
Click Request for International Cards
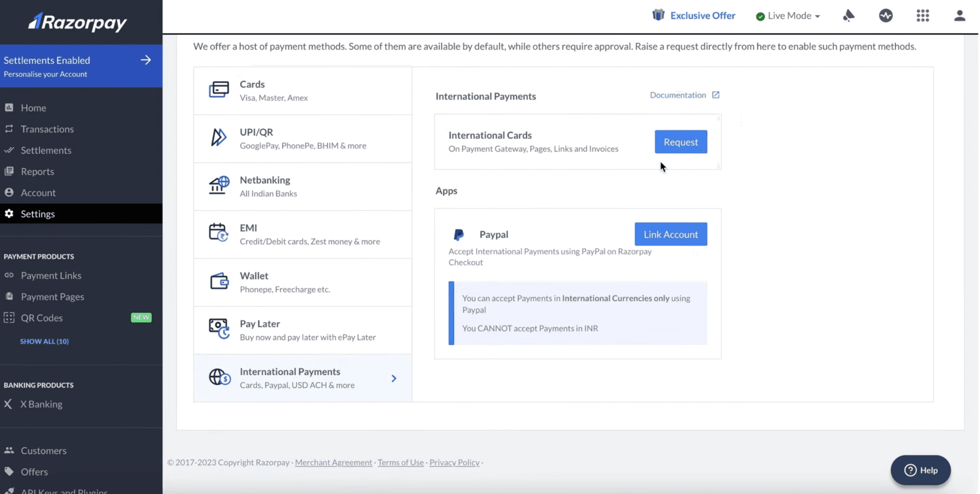click(x=680, y=142)
